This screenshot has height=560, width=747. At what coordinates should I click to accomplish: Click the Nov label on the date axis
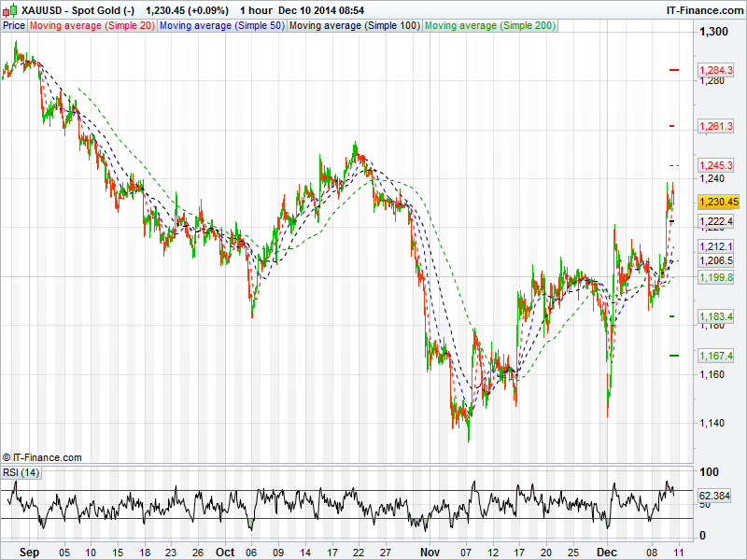tap(429, 552)
